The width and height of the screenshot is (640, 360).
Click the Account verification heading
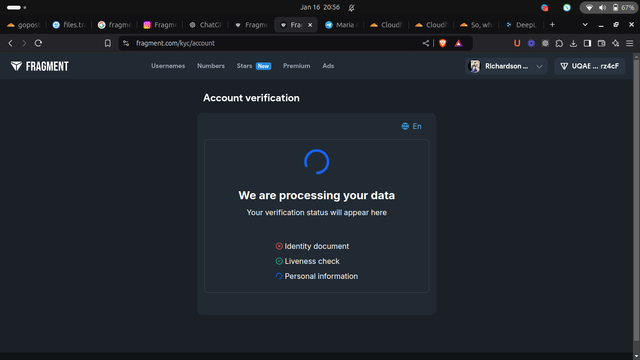coord(251,98)
